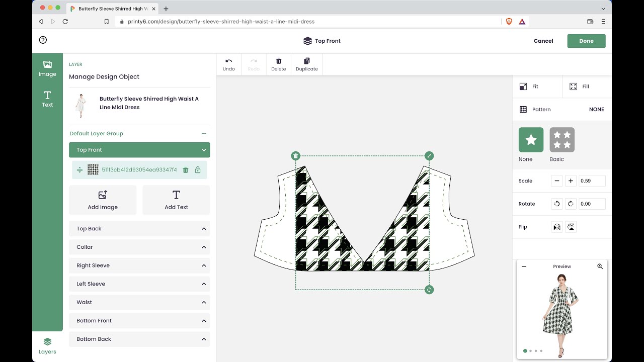The height and width of the screenshot is (362, 644).
Task: Toggle the layer lock icon
Action: point(198,170)
